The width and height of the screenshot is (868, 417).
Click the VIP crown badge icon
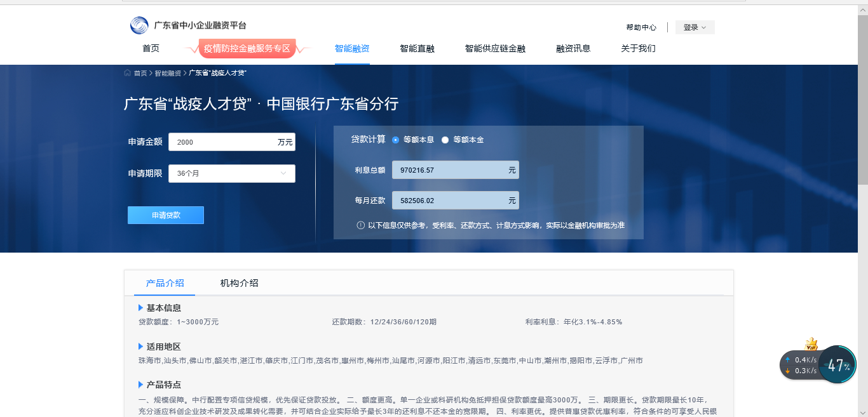point(811,344)
